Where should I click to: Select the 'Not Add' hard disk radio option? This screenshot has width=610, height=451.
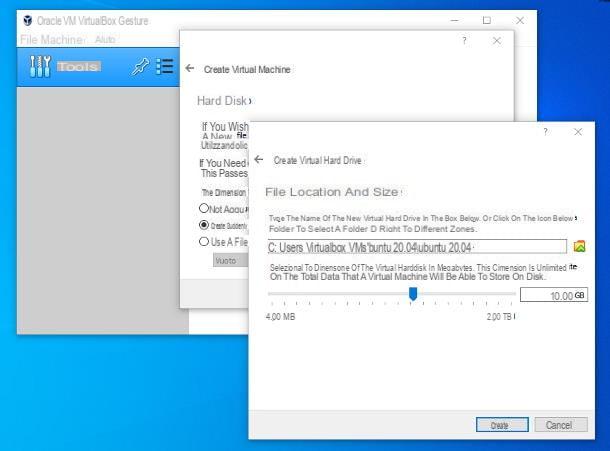(x=204, y=208)
